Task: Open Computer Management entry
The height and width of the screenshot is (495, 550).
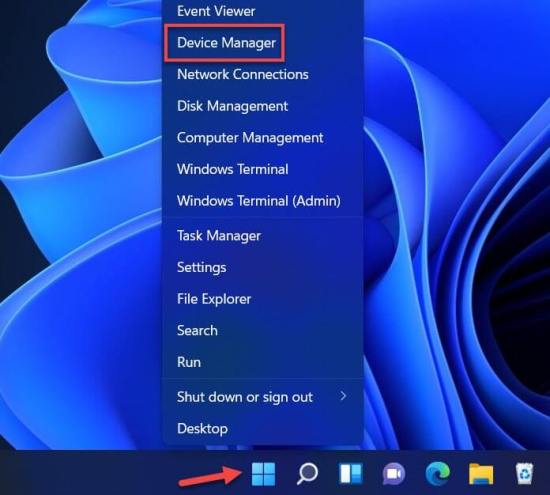Action: point(262,138)
